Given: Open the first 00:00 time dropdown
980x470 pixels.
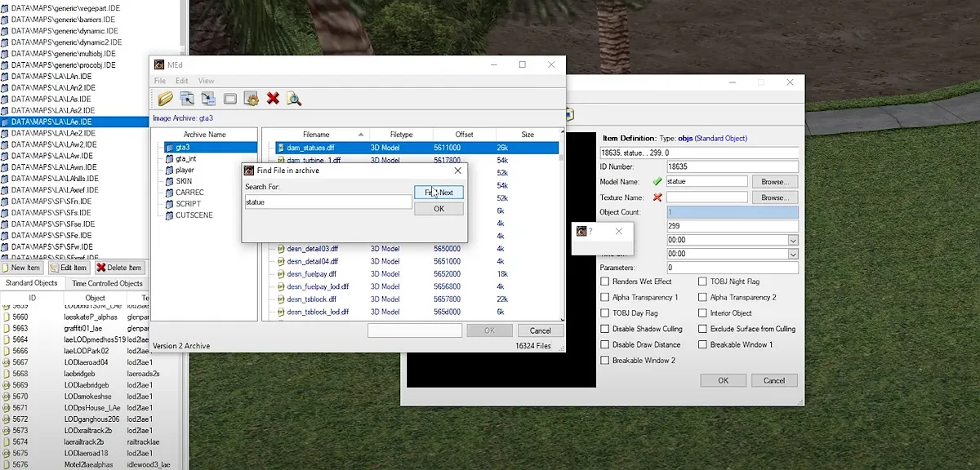Looking at the screenshot, I should (x=792, y=241).
